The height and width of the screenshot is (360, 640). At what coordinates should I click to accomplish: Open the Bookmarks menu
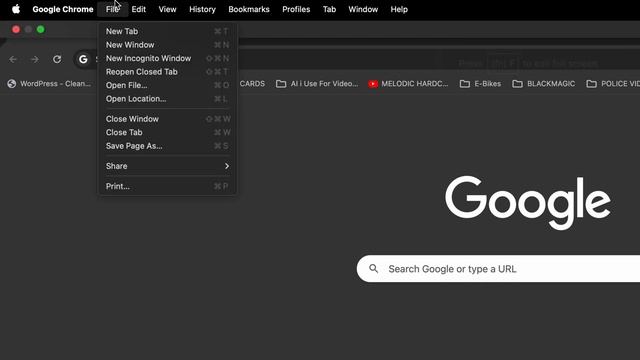point(249,9)
